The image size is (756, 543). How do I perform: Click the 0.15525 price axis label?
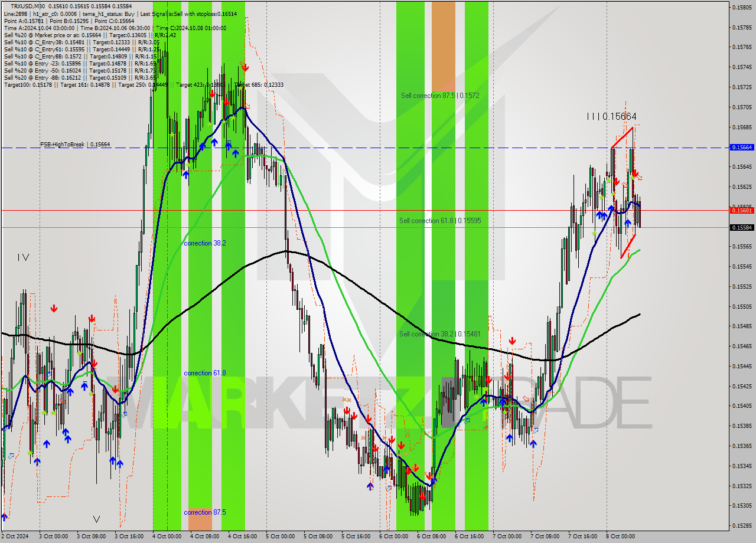[x=741, y=286]
